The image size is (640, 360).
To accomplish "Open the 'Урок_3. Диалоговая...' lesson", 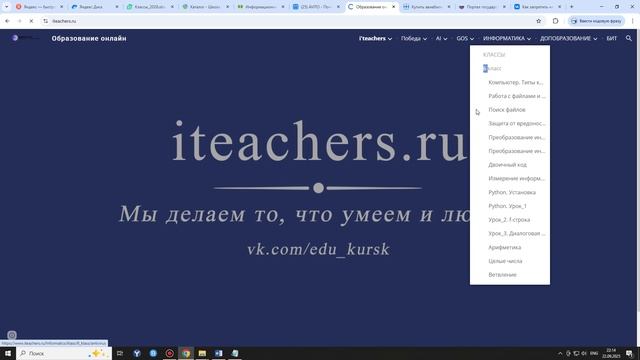I will point(517,234).
